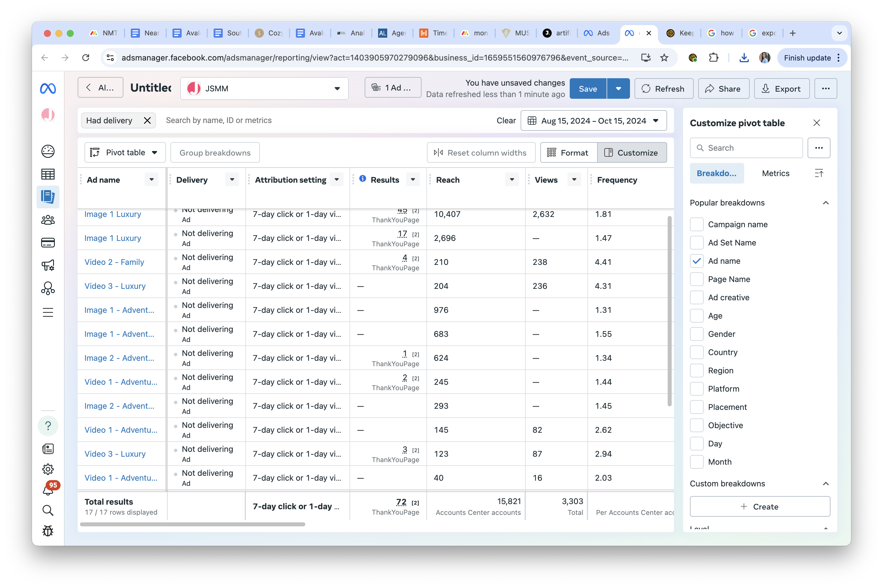Image resolution: width=883 pixels, height=588 pixels.
Task: Select the Ads reporting icon in sidebar
Action: [48, 197]
